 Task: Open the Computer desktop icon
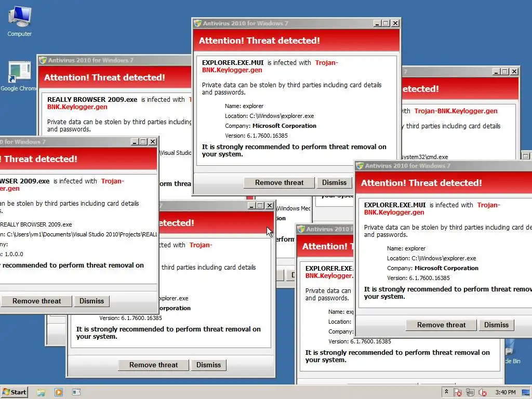(20, 21)
